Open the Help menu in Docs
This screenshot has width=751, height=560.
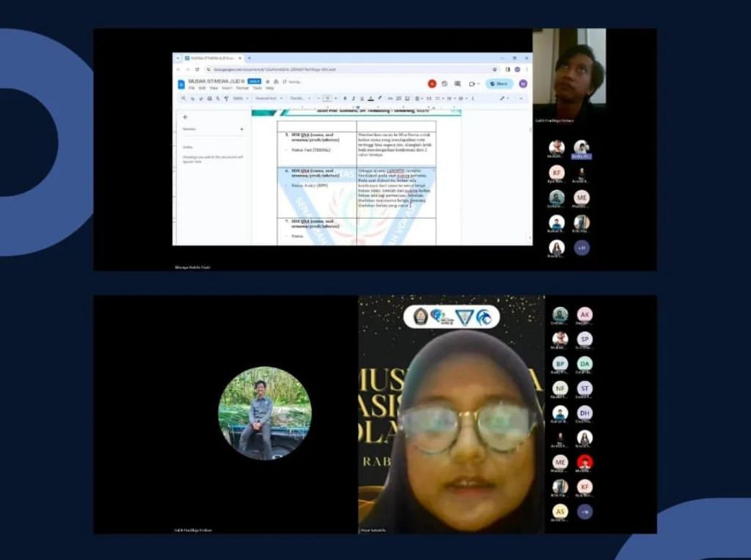(270, 88)
